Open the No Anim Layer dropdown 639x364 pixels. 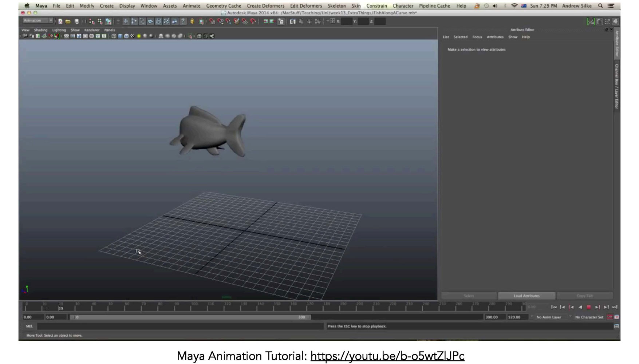point(549,317)
